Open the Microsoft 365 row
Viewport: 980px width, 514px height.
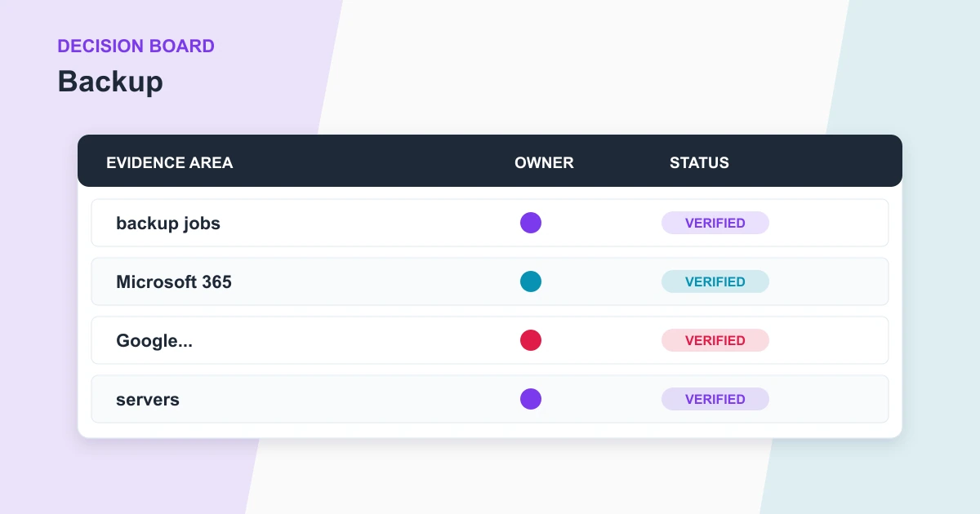(490, 281)
